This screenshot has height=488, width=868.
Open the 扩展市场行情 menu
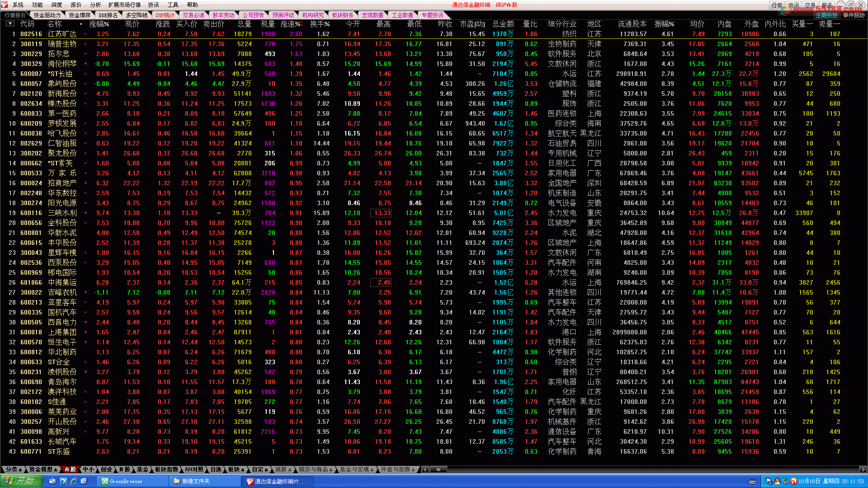(x=124, y=5)
